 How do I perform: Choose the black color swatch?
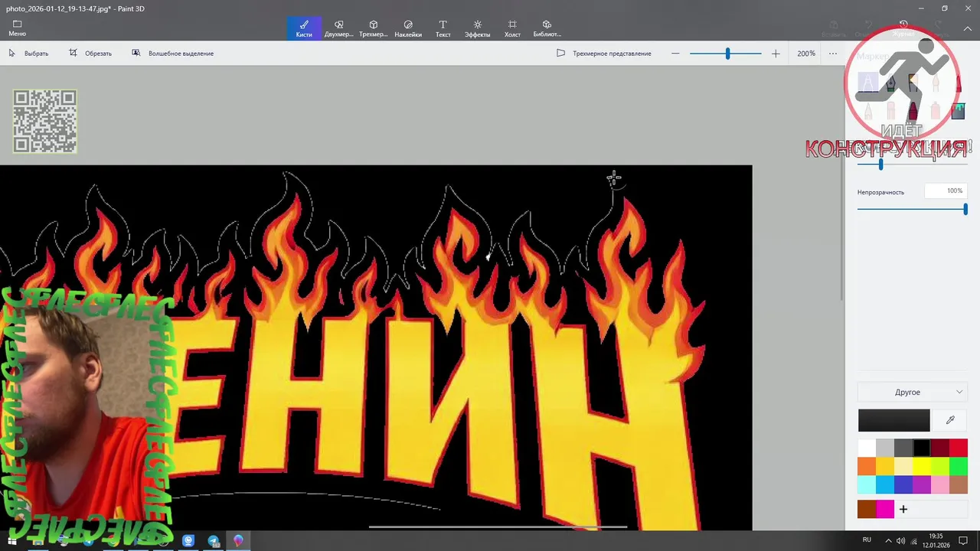pos(922,448)
